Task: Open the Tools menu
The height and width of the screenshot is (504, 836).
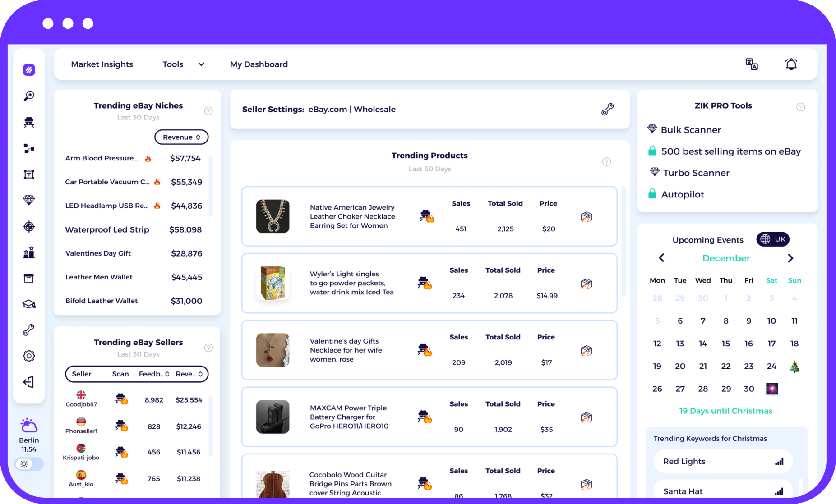Action: [x=173, y=64]
